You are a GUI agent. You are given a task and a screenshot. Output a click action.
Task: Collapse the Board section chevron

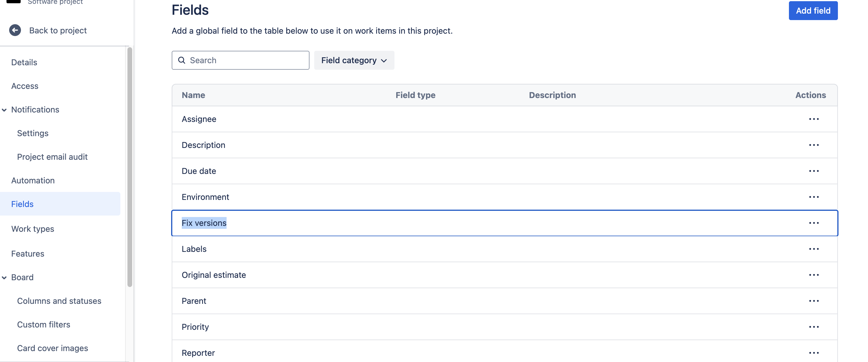pos(4,278)
